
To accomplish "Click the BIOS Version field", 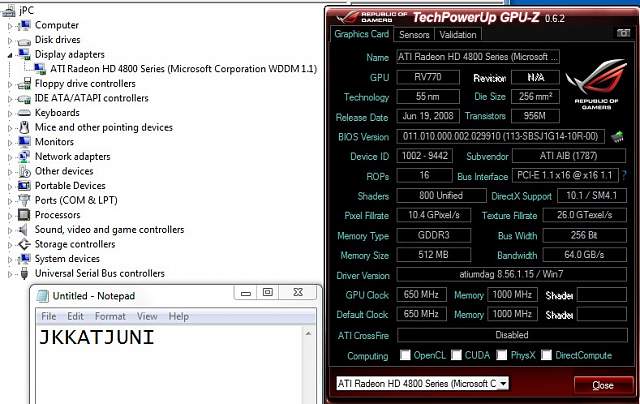I will point(500,136).
